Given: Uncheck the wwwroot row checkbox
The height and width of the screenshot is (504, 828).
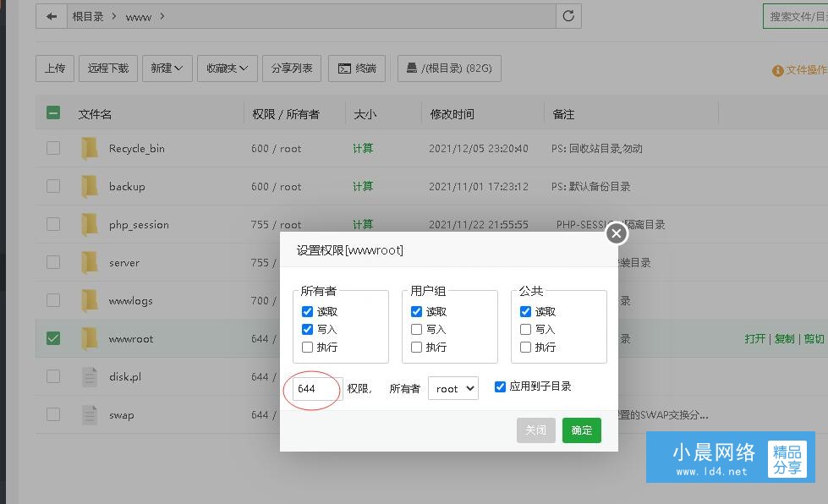Looking at the screenshot, I should pyautogui.click(x=53, y=337).
